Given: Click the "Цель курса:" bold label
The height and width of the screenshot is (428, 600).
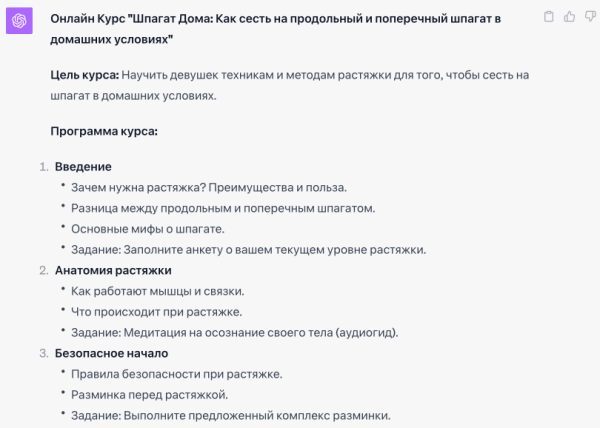Looking at the screenshot, I should point(85,75).
